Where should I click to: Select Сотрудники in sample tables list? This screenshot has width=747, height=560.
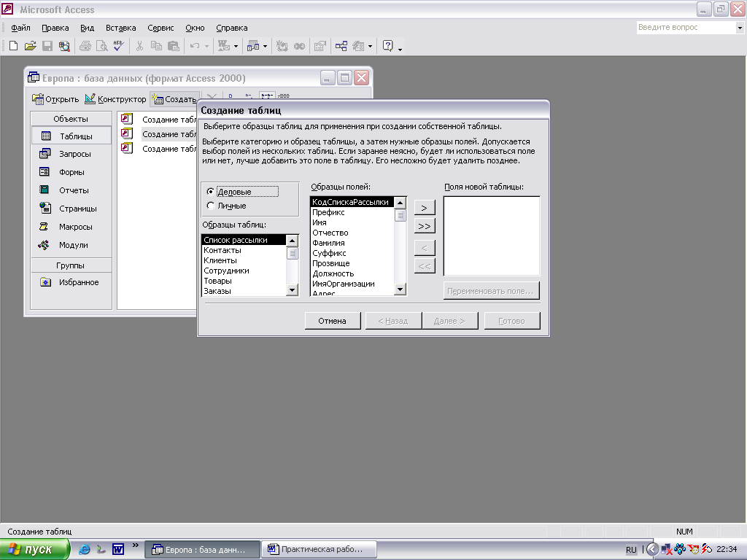click(x=244, y=271)
